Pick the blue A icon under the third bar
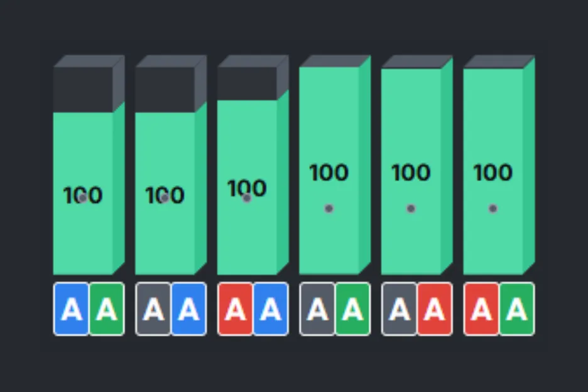The image size is (588, 392). pos(270,309)
